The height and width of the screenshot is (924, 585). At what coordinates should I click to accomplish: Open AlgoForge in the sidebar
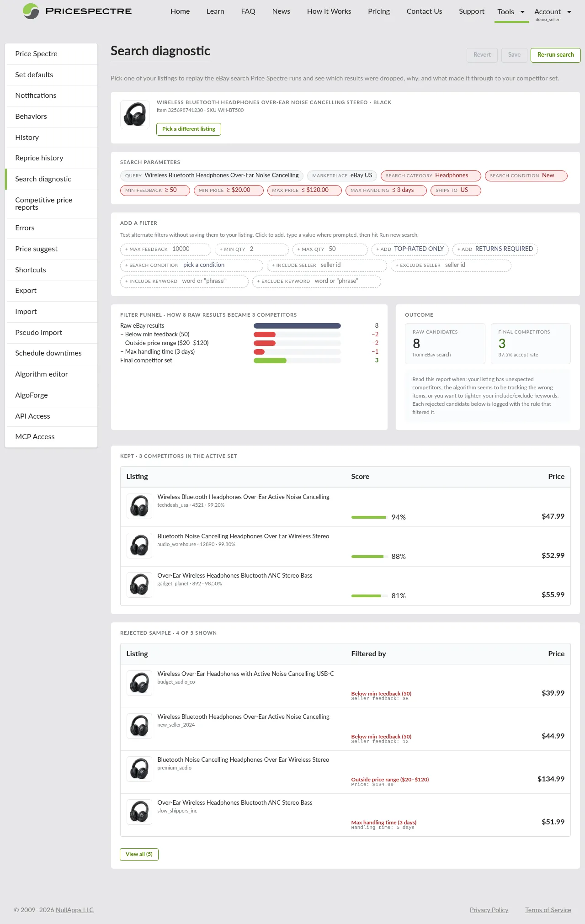tap(51, 395)
